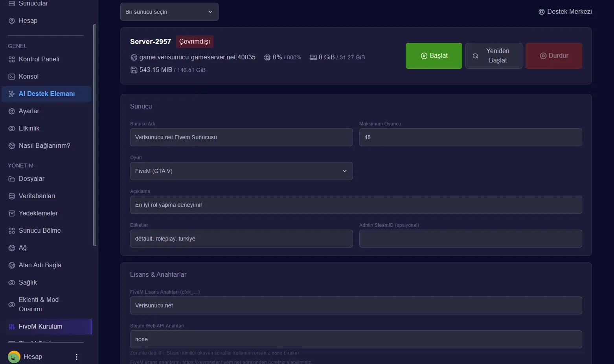The height and width of the screenshot is (364, 614).
Task: Open the account three-dot menu
Action: [77, 357]
